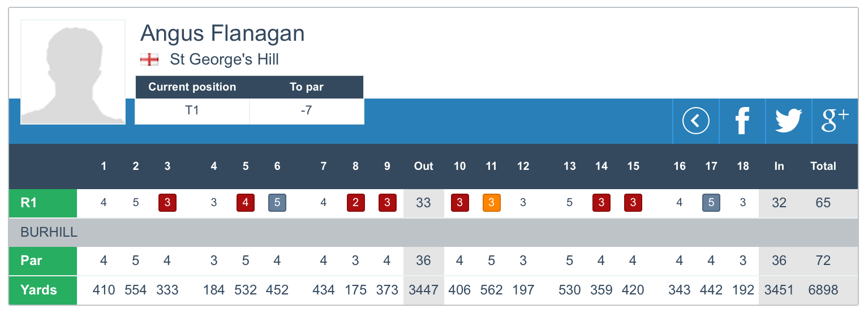Click the T1 current position value

(192, 110)
